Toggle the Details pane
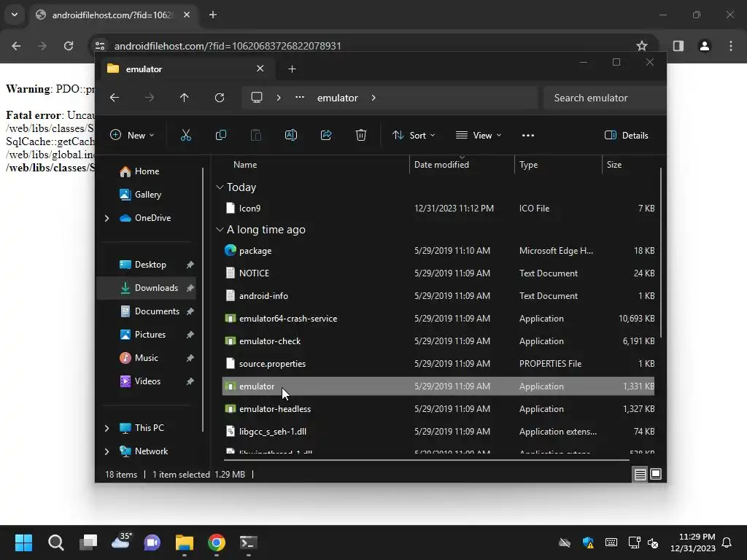This screenshot has width=747, height=560. tap(626, 135)
